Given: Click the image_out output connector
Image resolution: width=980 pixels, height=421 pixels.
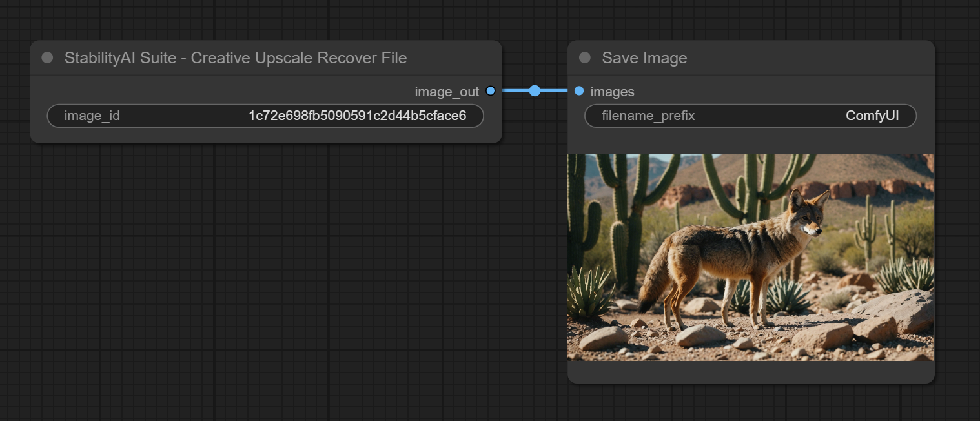Looking at the screenshot, I should point(491,91).
